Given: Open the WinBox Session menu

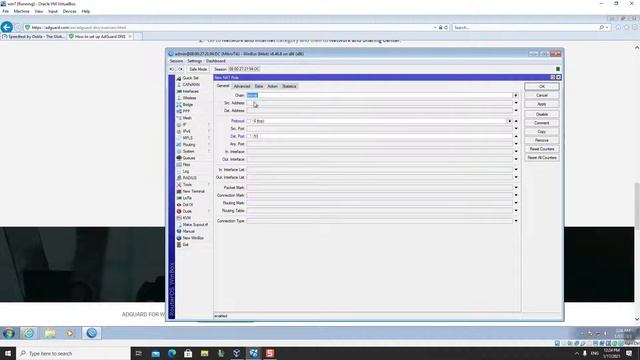Looking at the screenshot, I should [x=176, y=61].
